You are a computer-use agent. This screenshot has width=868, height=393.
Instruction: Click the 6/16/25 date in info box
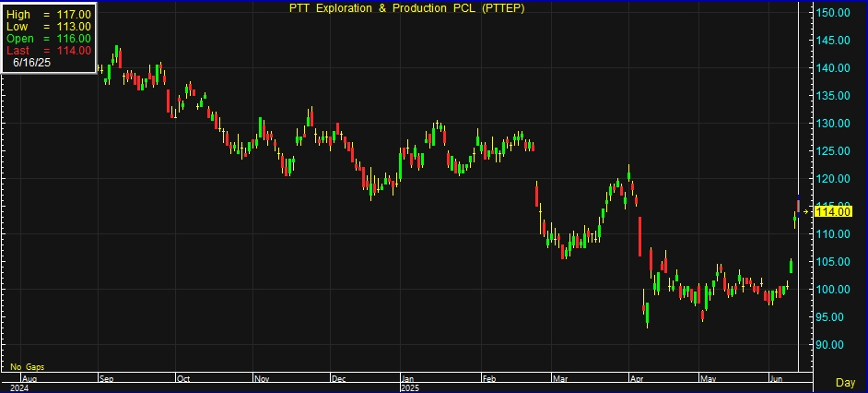point(33,63)
